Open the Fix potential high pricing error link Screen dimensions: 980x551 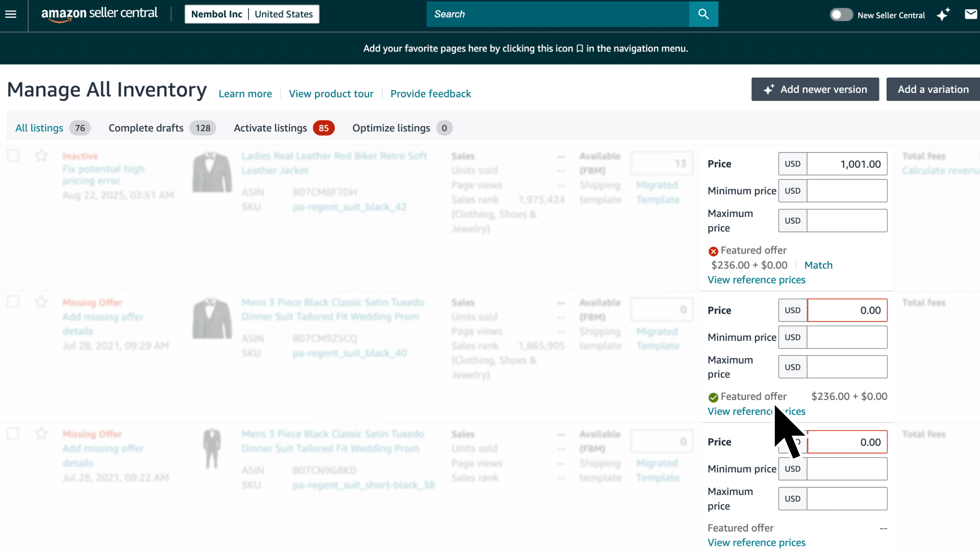click(x=103, y=174)
